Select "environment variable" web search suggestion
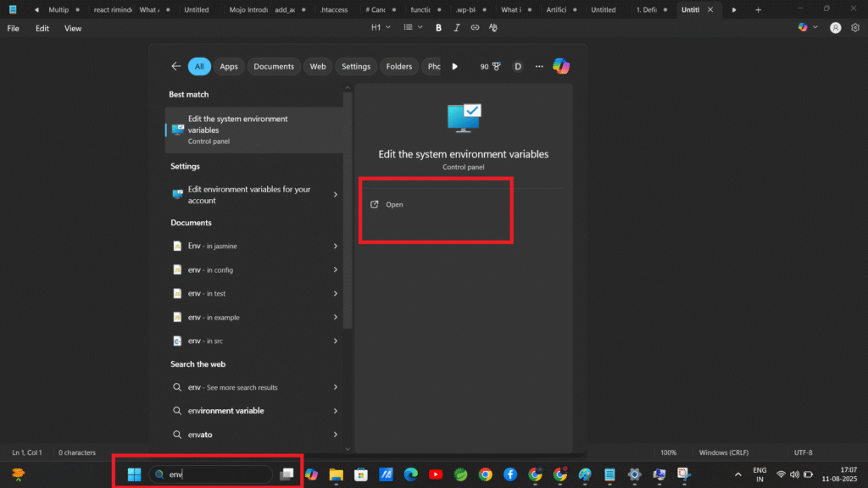Screen dimensions: 868x488 (225, 411)
